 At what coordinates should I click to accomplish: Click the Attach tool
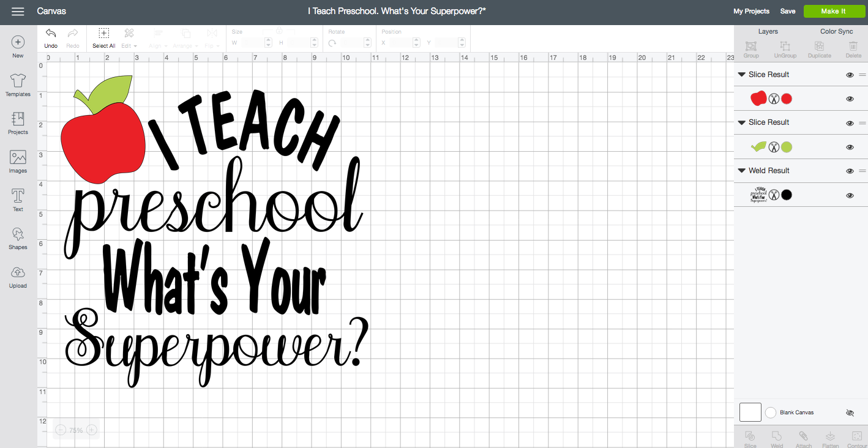(804, 439)
